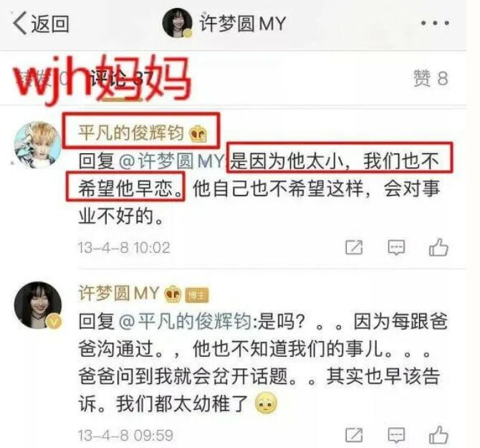Tap the page title 许梦圆MY in header

(243, 23)
